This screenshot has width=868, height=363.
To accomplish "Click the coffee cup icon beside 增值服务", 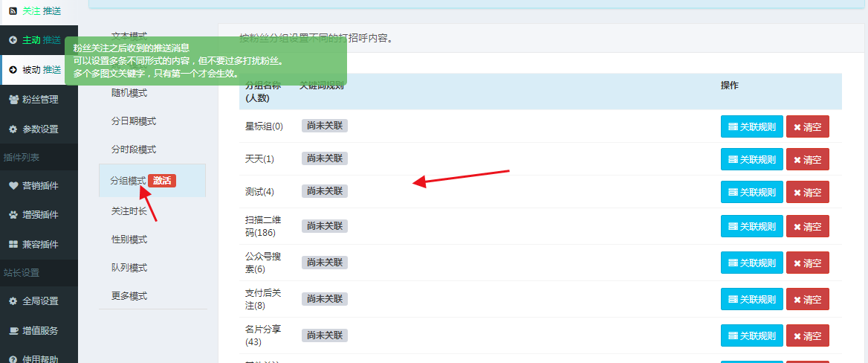I will coord(13,330).
